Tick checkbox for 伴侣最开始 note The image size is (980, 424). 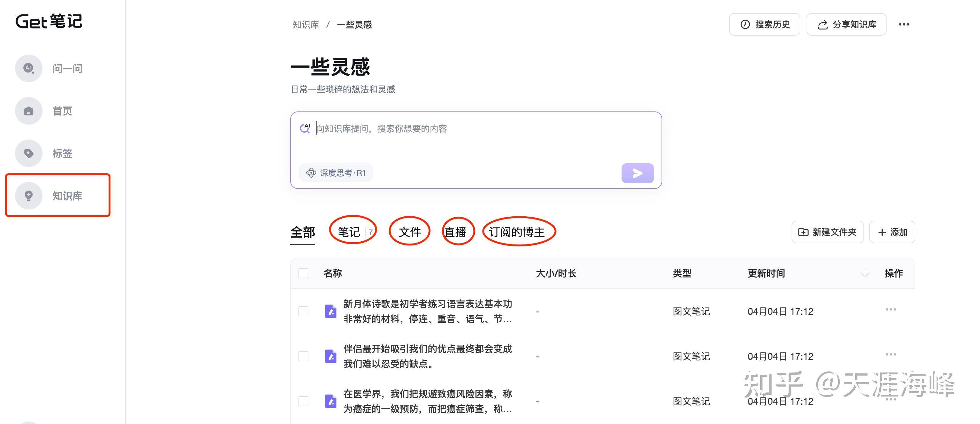pyautogui.click(x=303, y=356)
